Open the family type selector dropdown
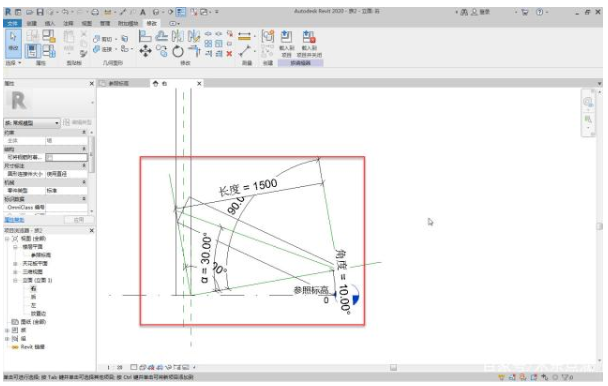The image size is (608, 386). 32,123
